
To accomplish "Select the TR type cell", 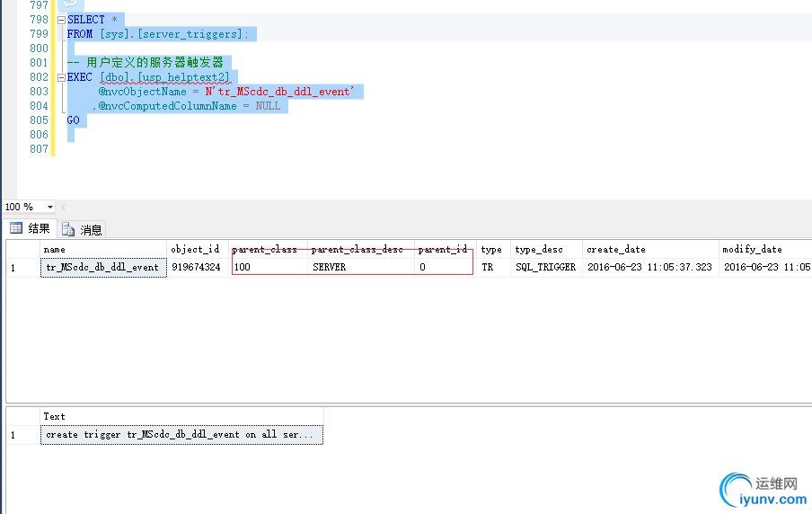I will tap(493, 268).
